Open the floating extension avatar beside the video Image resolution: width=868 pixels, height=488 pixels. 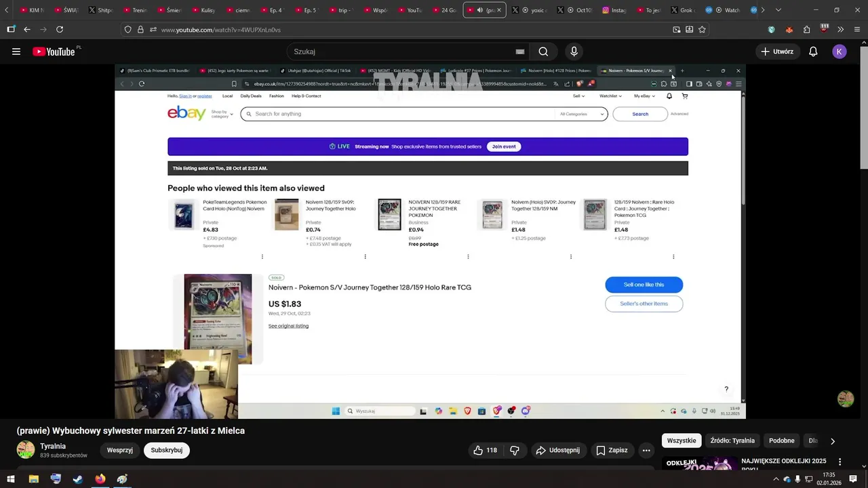pos(846,399)
